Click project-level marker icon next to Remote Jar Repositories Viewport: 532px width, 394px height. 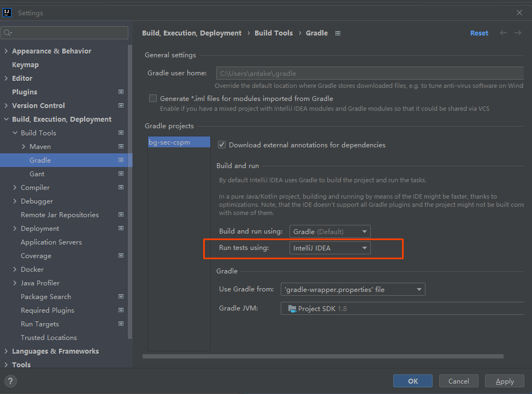point(121,214)
